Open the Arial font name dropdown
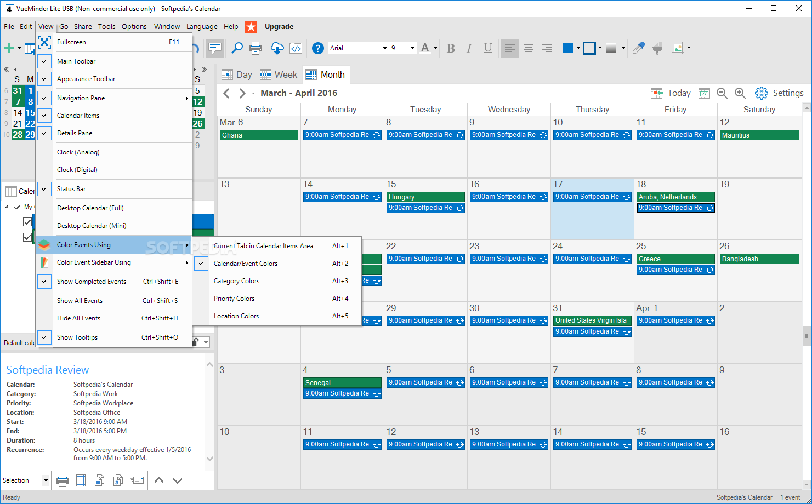812x504 pixels. click(x=384, y=48)
